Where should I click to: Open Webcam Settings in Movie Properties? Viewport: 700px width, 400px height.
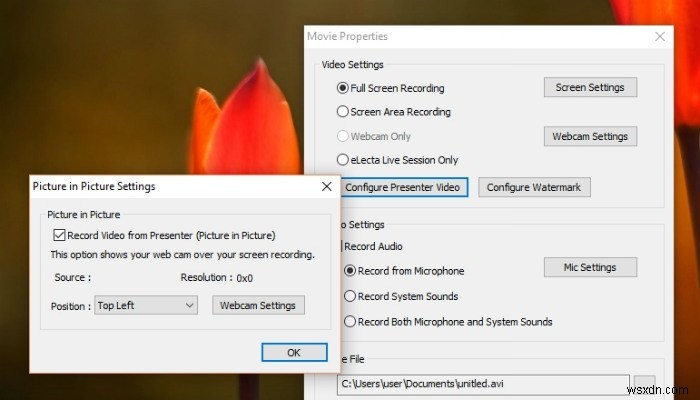(590, 136)
